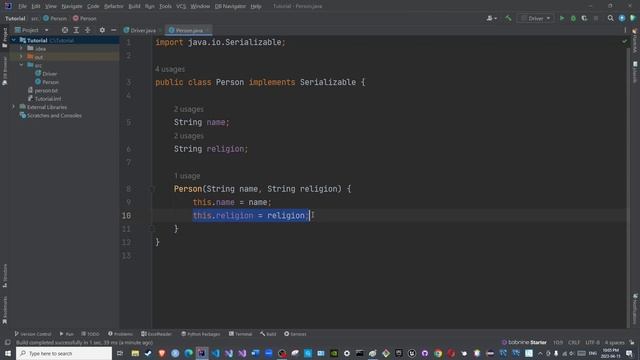Open the DB Navigator menu
This screenshot has height=360, width=640.
pyautogui.click(x=230, y=6)
